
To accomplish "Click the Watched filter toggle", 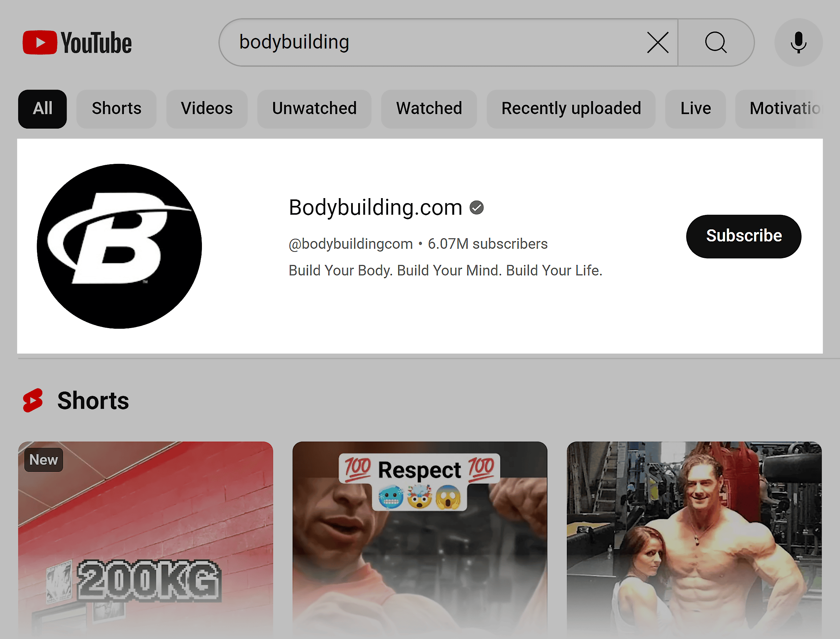I will pyautogui.click(x=429, y=108).
